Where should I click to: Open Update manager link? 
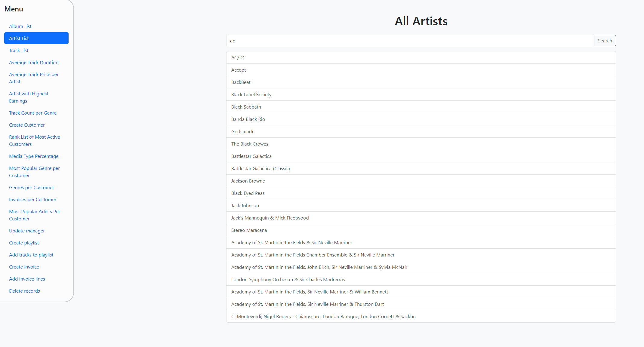27,231
